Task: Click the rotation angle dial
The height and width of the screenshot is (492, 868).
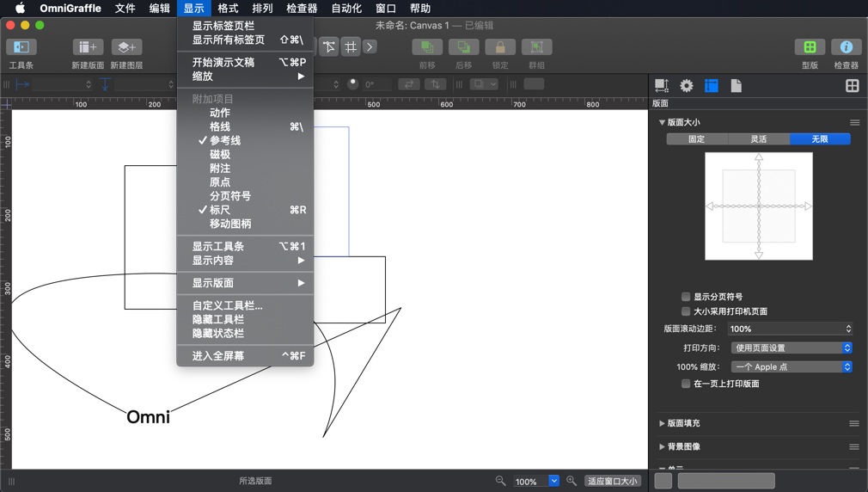Action: point(352,83)
